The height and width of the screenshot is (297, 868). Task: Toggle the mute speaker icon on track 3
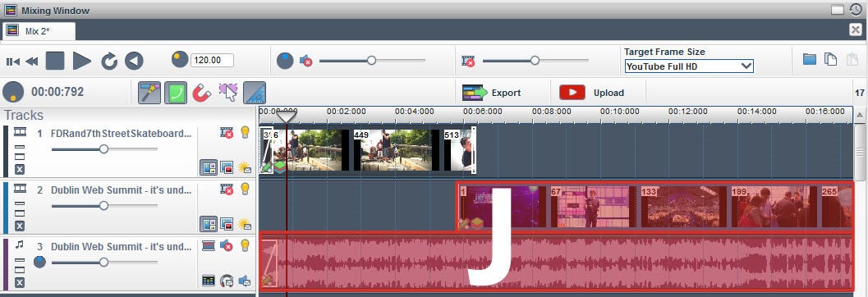(x=227, y=245)
